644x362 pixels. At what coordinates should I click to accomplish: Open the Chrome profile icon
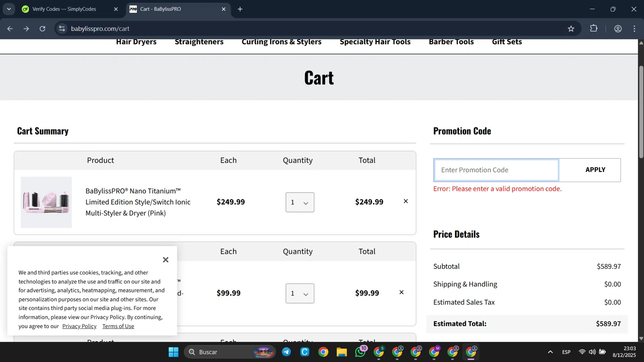click(x=618, y=29)
